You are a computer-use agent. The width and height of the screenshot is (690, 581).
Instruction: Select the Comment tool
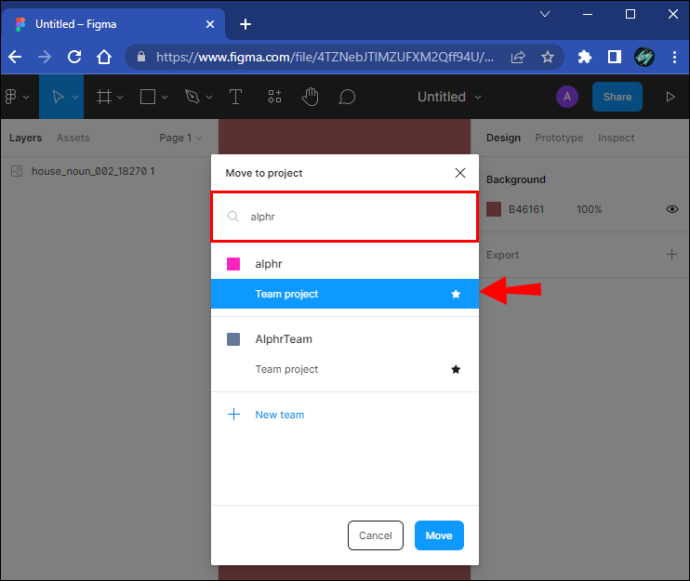coord(347,96)
